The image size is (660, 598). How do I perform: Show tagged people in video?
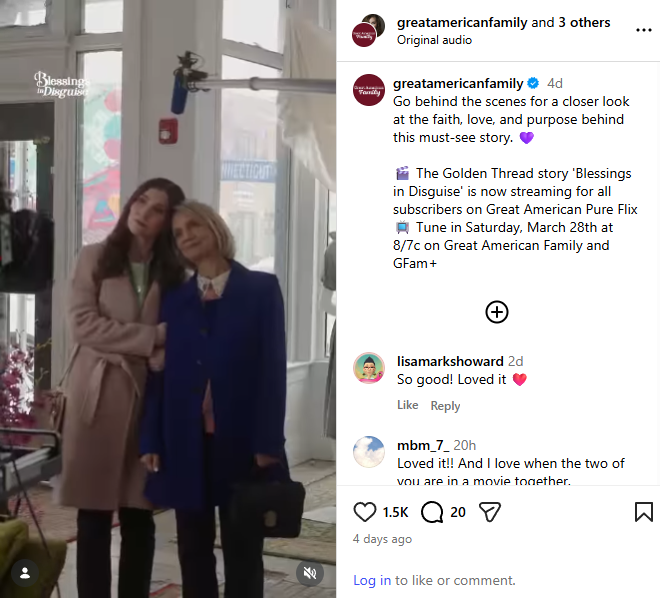click(x=25, y=573)
